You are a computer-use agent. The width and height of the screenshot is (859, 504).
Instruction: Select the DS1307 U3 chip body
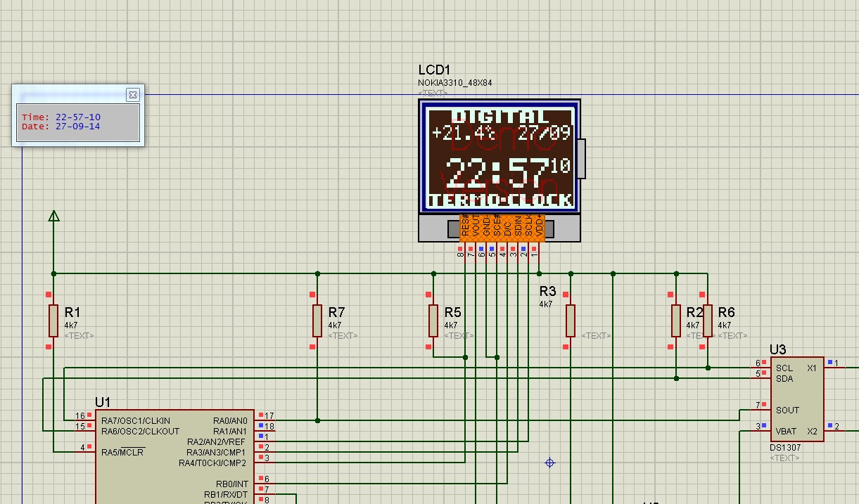[796, 399]
